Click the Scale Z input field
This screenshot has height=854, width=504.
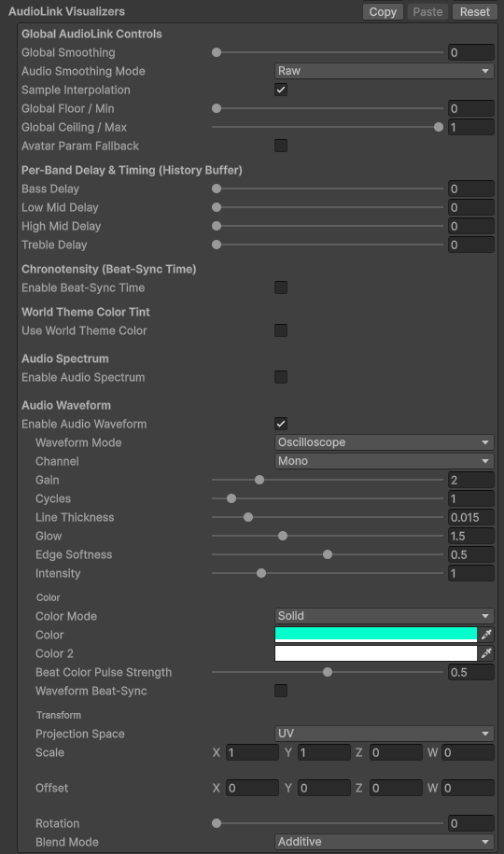coord(396,752)
